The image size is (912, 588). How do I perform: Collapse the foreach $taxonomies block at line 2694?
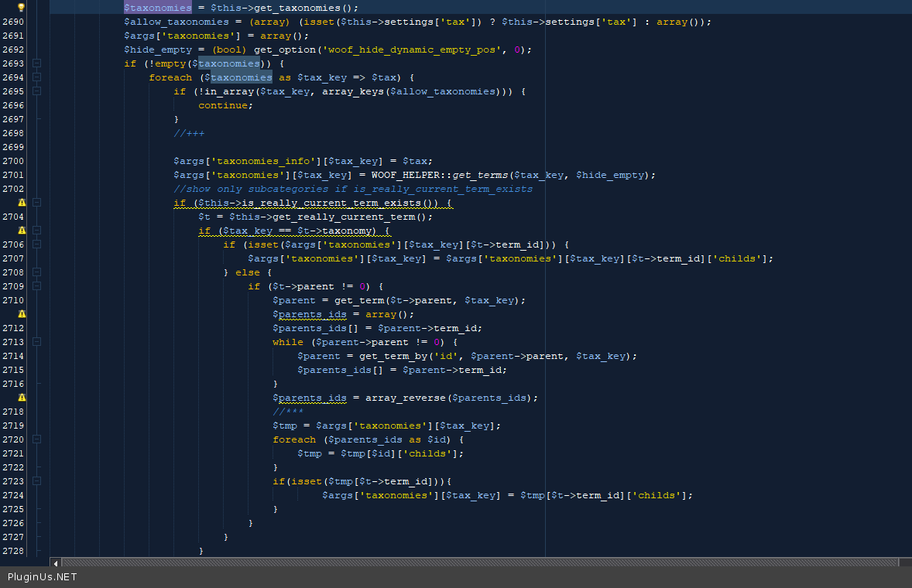(36, 77)
